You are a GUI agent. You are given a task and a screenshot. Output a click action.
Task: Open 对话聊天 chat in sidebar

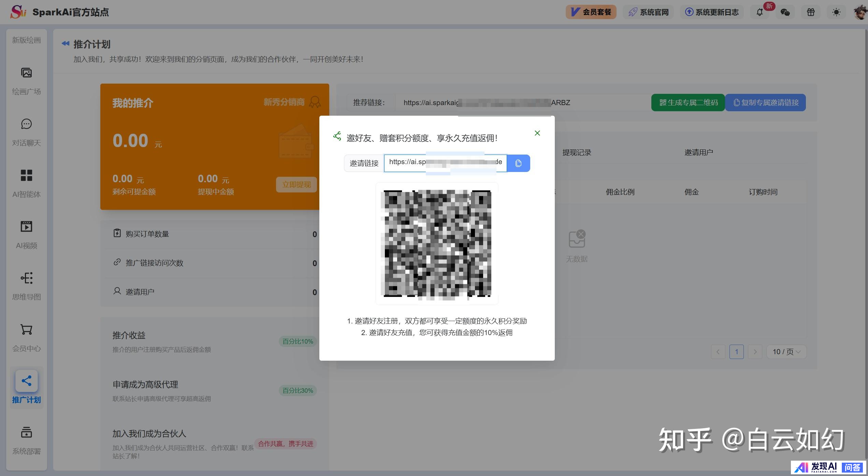pos(27,133)
